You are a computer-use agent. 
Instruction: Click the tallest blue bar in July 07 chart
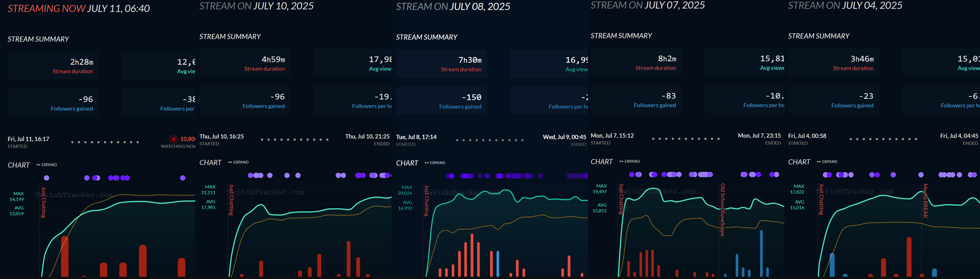(x=761, y=253)
